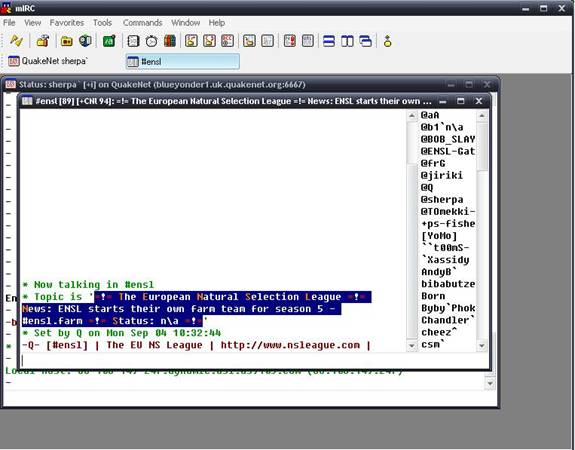Screen dimensions: 575x450
Task: Open the File menu
Action: click(x=9, y=23)
